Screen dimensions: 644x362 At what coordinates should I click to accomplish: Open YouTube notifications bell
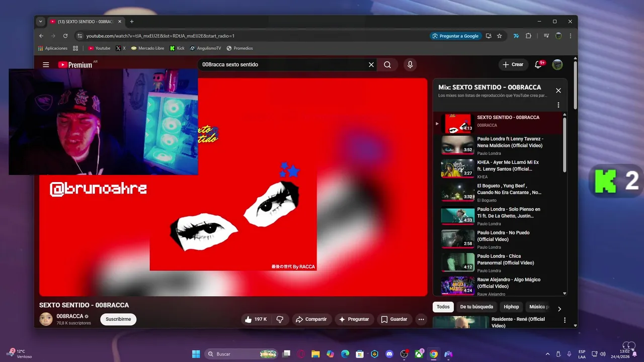(538, 65)
